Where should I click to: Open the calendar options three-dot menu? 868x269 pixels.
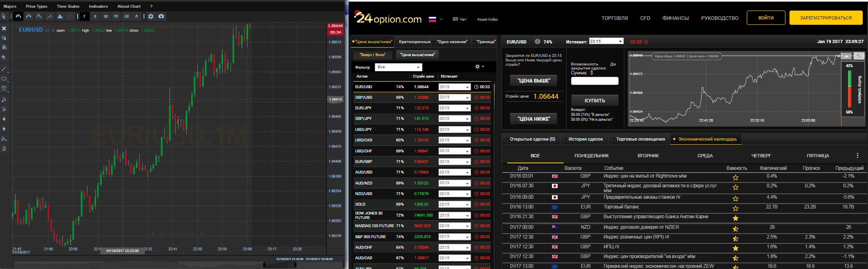(x=857, y=156)
